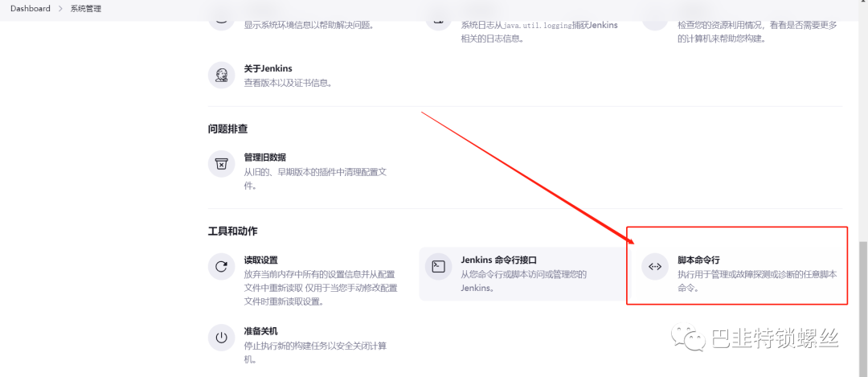Open the 关于Jenkins version info page
Screen dimensions: 868x377
tap(268, 68)
